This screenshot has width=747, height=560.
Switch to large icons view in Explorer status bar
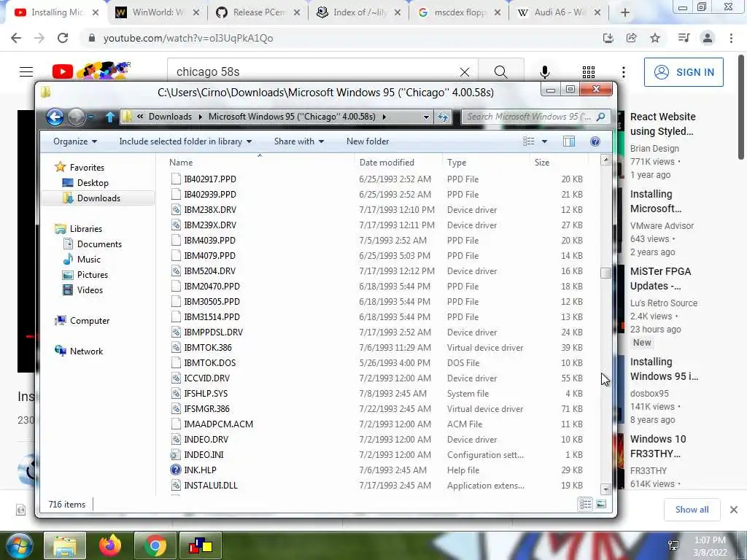(601, 504)
